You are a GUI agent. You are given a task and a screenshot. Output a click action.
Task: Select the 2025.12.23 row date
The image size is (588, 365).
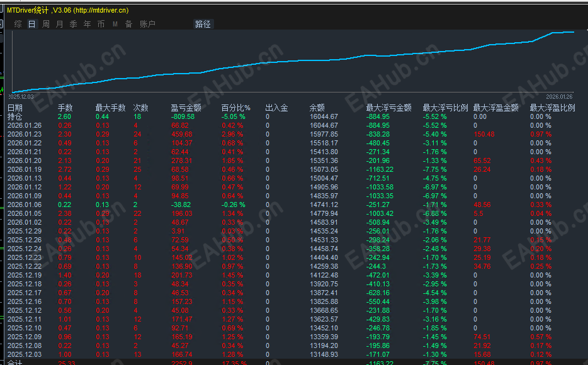click(25, 257)
